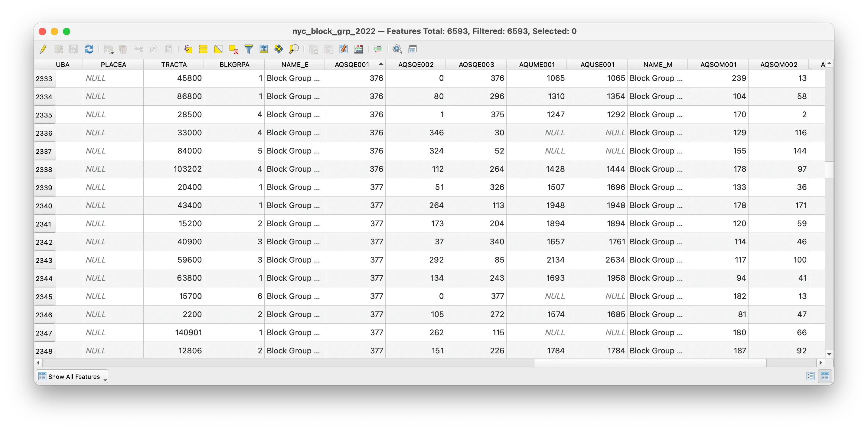Image resolution: width=868 pixels, height=430 pixels.
Task: Switch to form view
Action: click(810, 376)
